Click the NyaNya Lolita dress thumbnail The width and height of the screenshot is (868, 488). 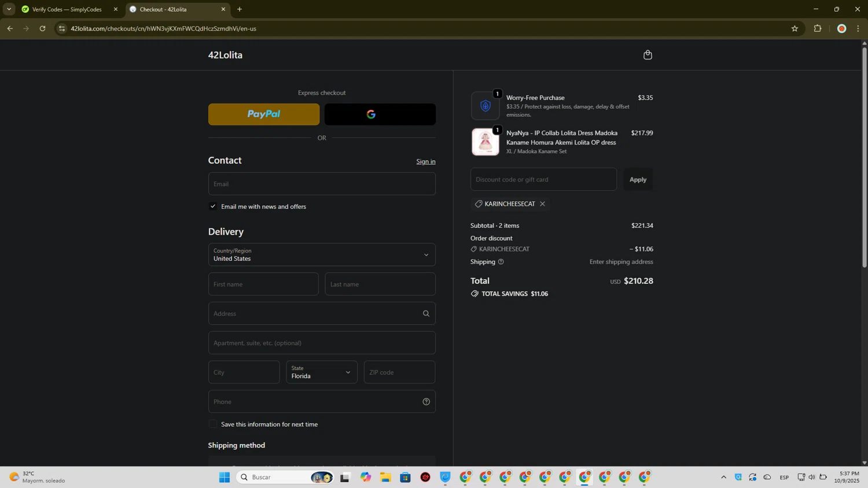click(486, 142)
